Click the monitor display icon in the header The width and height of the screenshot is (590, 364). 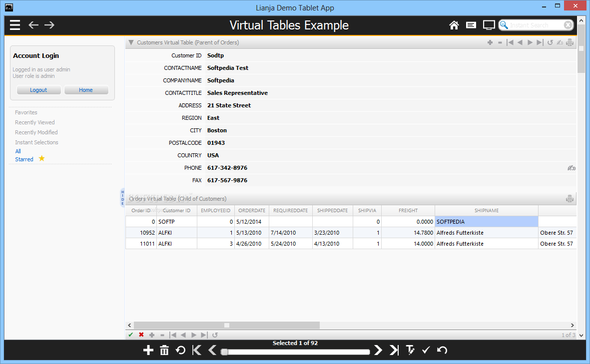point(489,25)
